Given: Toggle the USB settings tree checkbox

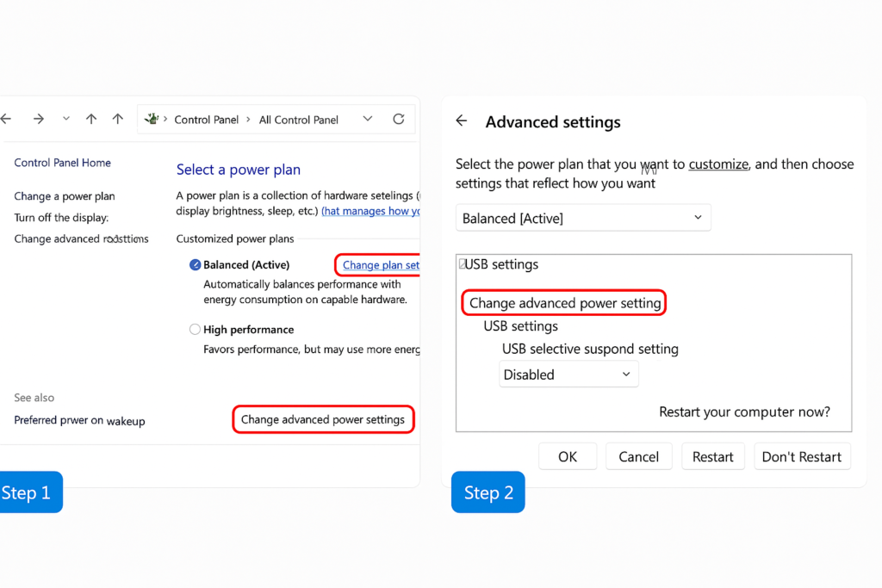Looking at the screenshot, I should coord(462,263).
